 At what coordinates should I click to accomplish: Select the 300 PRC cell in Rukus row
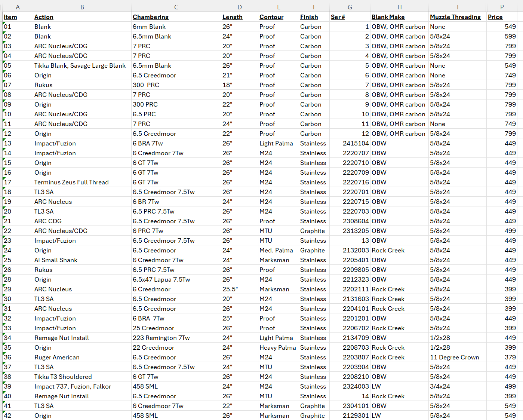(x=176, y=85)
